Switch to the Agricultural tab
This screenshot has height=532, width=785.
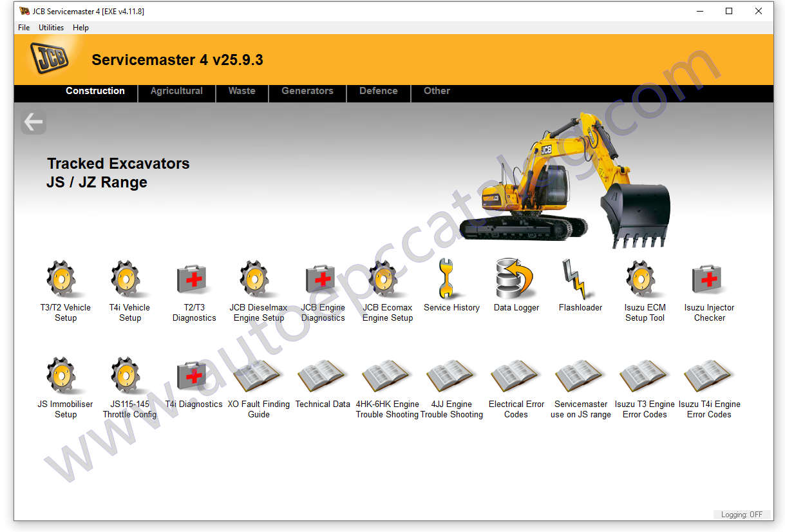(x=176, y=91)
